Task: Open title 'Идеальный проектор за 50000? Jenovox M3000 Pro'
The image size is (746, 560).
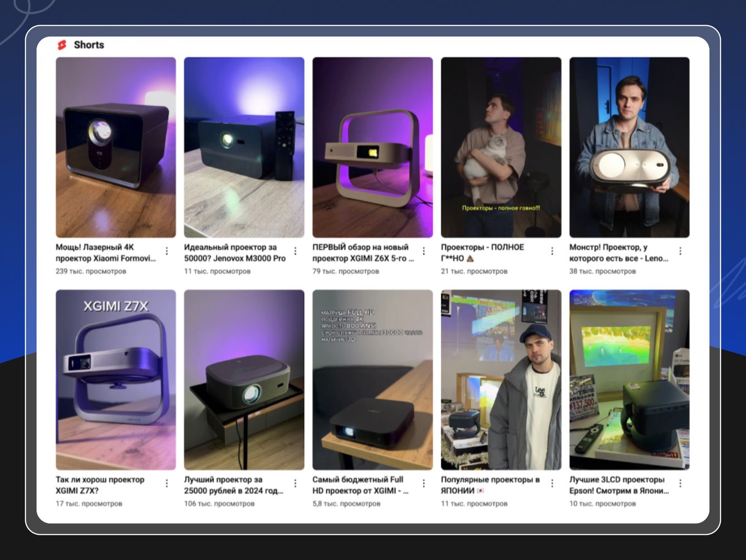Action: click(235, 253)
